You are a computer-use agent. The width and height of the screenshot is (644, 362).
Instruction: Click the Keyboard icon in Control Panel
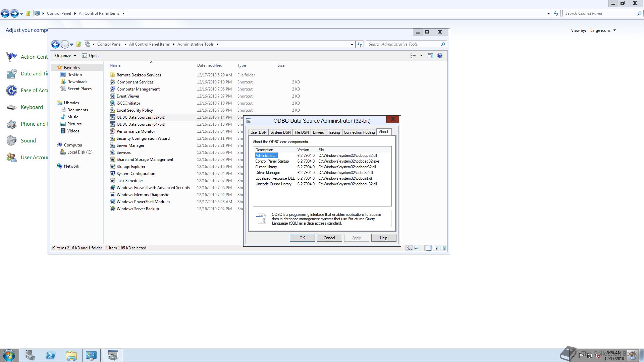click(12, 107)
